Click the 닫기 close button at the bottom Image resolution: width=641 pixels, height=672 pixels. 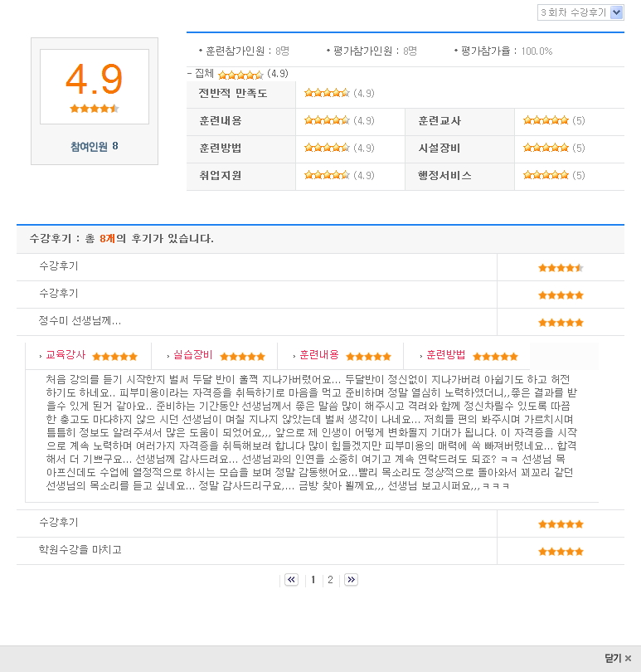coord(618,658)
